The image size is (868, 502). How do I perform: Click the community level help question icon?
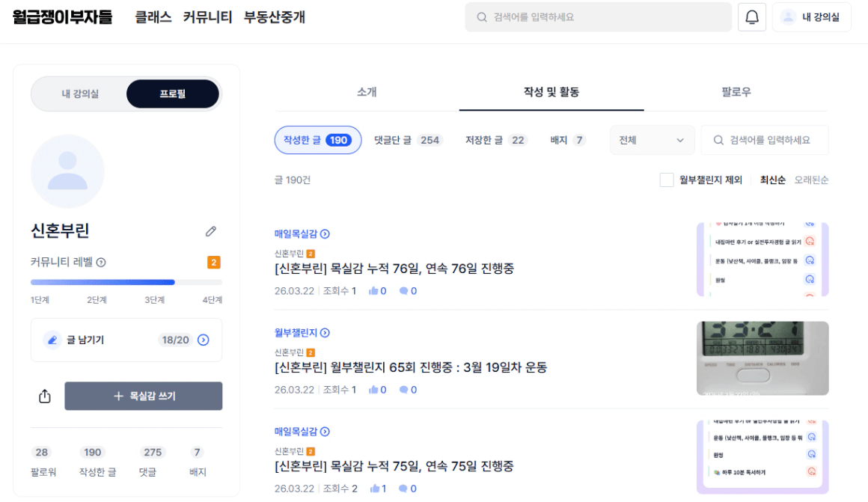click(x=101, y=263)
